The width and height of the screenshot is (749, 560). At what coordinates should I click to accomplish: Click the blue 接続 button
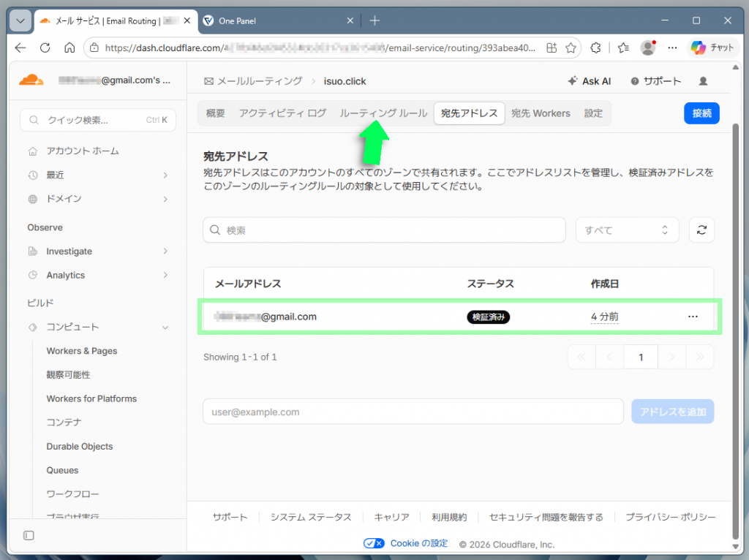[x=701, y=113]
